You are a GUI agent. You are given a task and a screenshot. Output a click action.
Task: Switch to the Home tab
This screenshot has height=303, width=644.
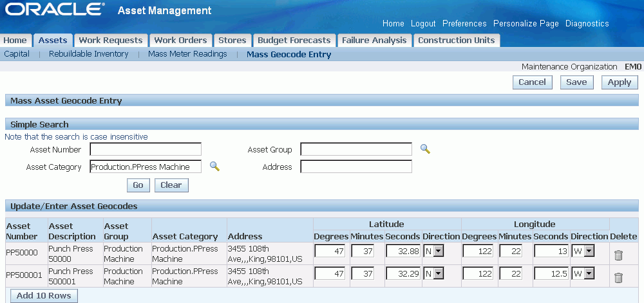(x=15, y=40)
